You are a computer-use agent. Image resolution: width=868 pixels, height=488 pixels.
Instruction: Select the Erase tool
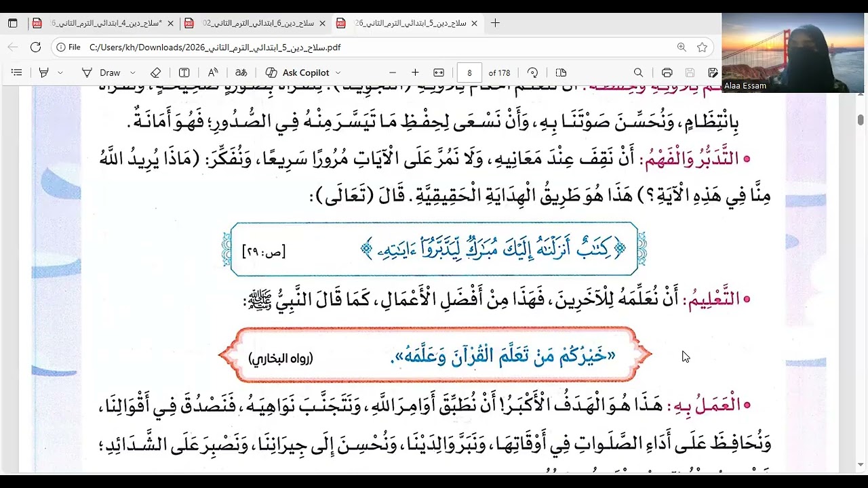155,73
